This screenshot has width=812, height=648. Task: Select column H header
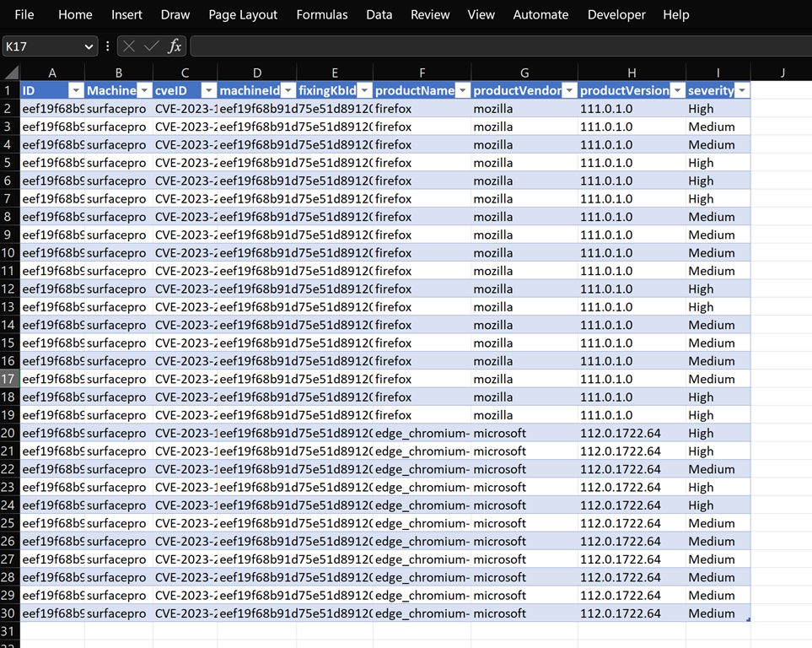tap(632, 73)
